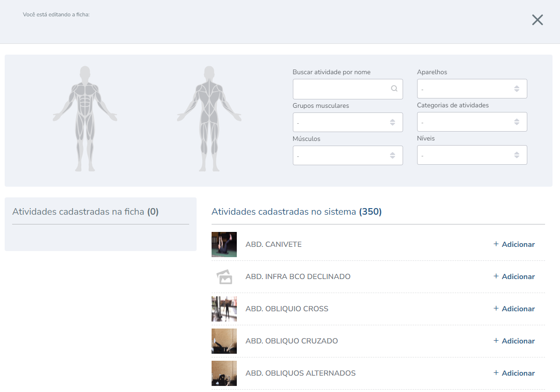Click Adicionar for ABD. OBLIQUO CRUZADO
Image resolution: width=560 pixels, height=392 pixels.
point(514,341)
